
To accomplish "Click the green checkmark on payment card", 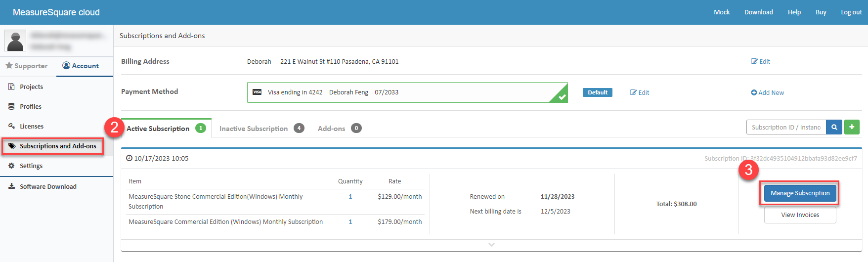I will [562, 97].
